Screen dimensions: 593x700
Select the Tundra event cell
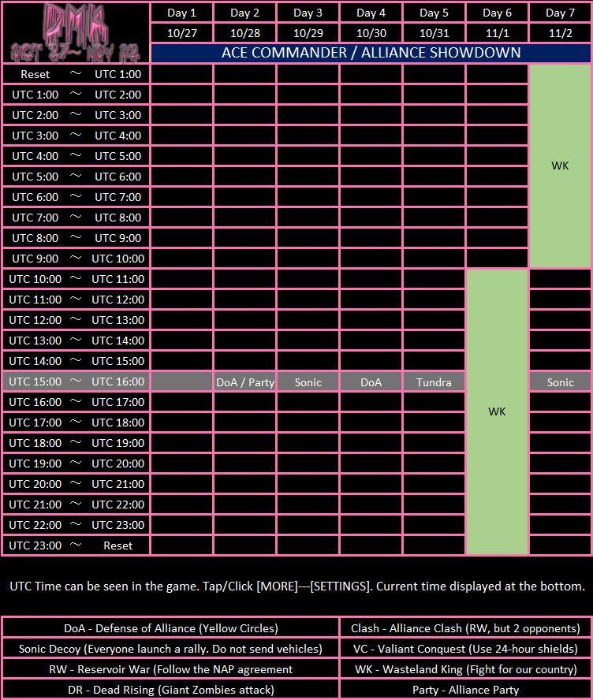coord(434,382)
